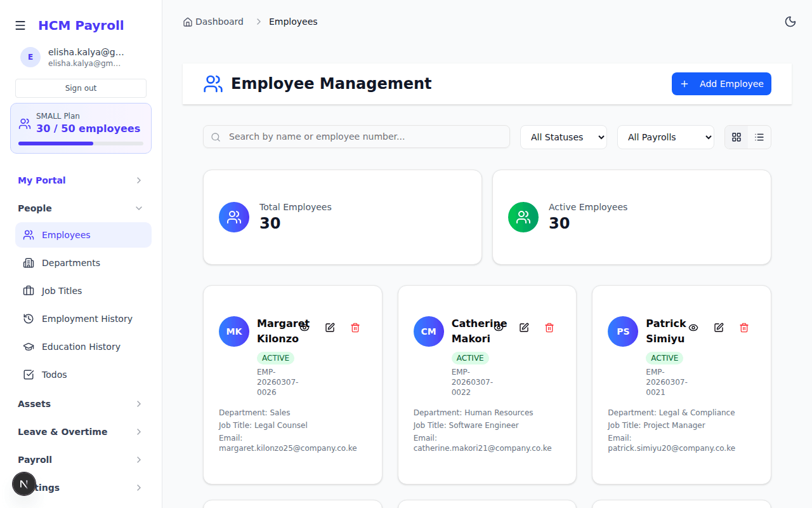Image resolution: width=812 pixels, height=508 pixels.
Task: Open the Departments section icon
Action: pyautogui.click(x=28, y=262)
